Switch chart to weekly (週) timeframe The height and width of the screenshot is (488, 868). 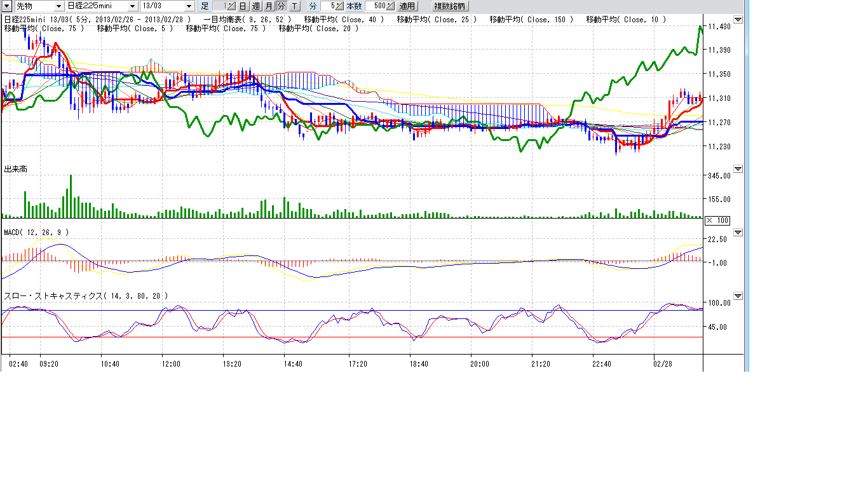point(255,6)
